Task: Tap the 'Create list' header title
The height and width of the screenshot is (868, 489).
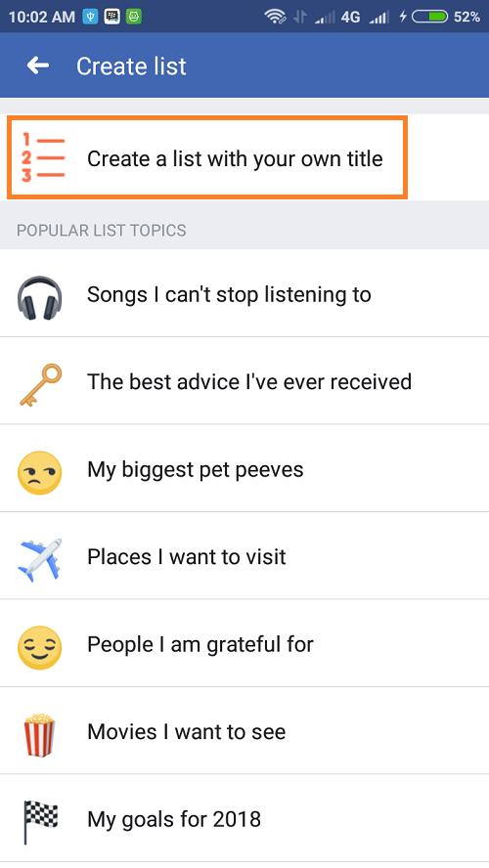Action: click(131, 65)
